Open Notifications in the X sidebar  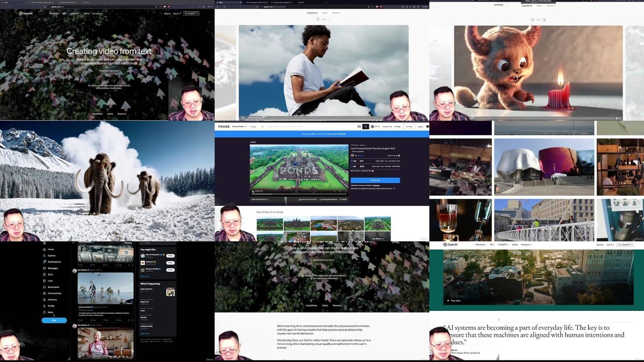[52, 262]
